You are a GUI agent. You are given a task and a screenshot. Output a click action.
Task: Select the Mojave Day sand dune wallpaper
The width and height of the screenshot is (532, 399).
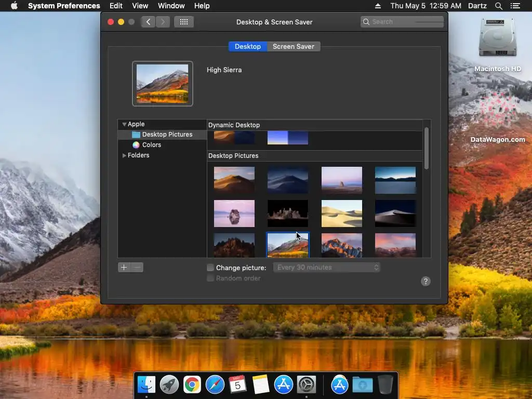234,180
